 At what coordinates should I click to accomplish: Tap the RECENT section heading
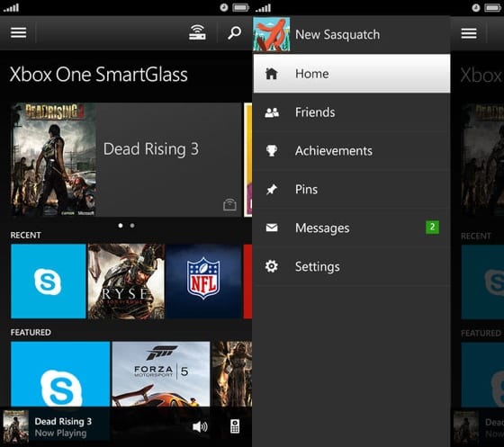tap(26, 235)
